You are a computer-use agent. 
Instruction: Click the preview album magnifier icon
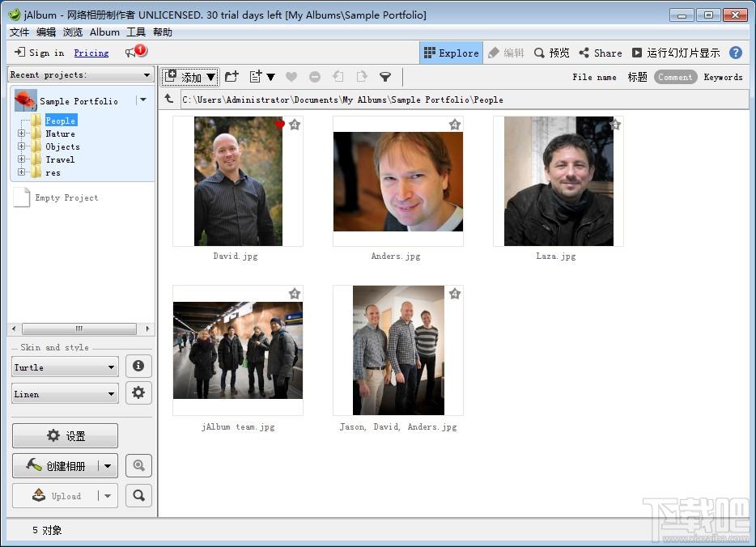coord(139,465)
